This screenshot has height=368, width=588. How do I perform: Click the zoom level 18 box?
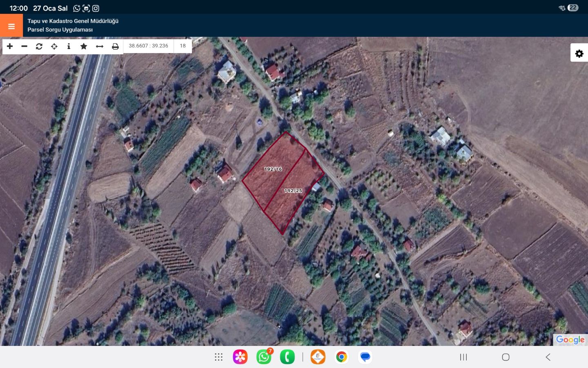[183, 46]
